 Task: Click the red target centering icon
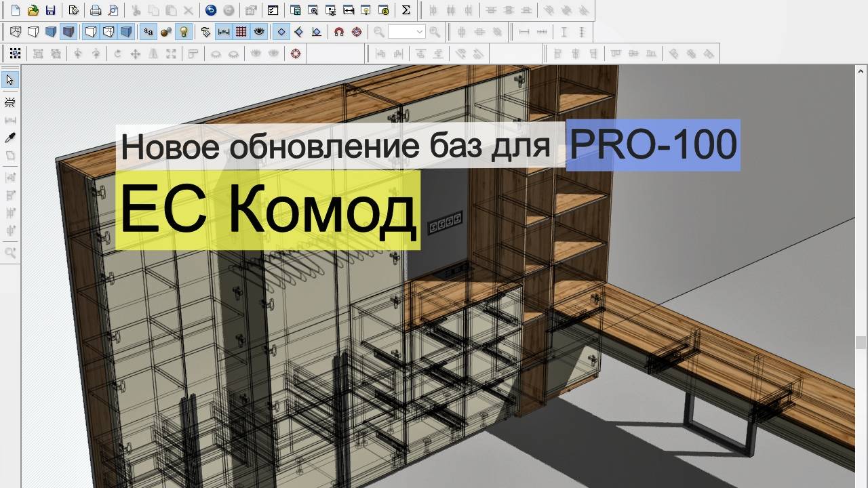pyautogui.click(x=357, y=32)
